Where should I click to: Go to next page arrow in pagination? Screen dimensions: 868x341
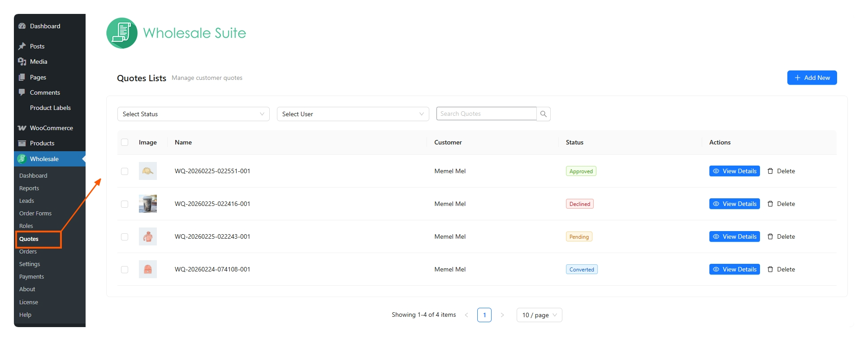(x=502, y=315)
